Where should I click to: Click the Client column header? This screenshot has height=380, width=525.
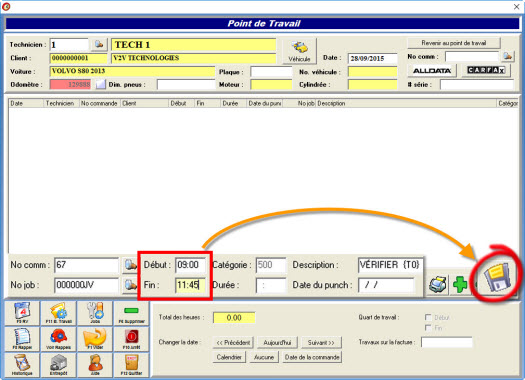click(144, 103)
